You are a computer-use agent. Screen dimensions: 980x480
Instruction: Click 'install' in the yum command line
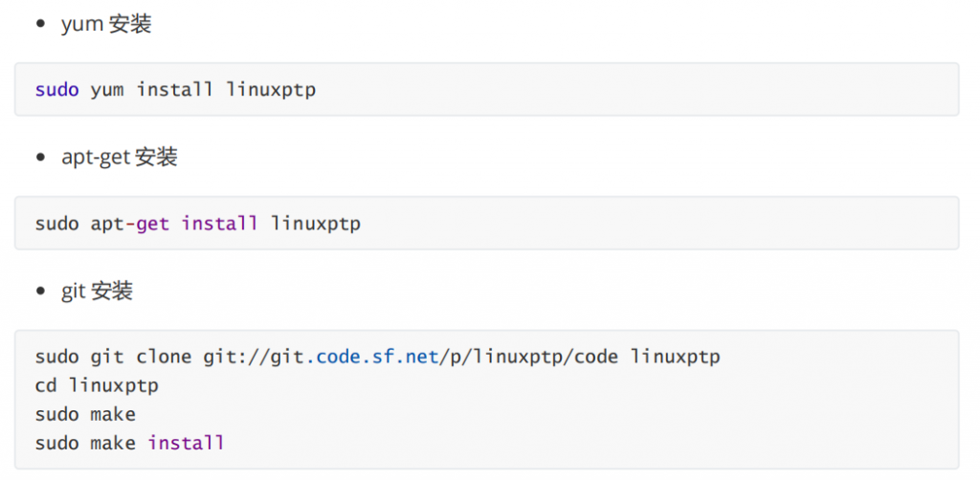[174, 90]
